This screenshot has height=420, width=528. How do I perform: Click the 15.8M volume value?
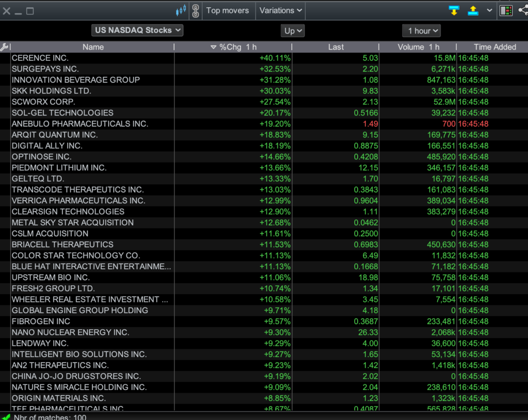[x=444, y=58]
